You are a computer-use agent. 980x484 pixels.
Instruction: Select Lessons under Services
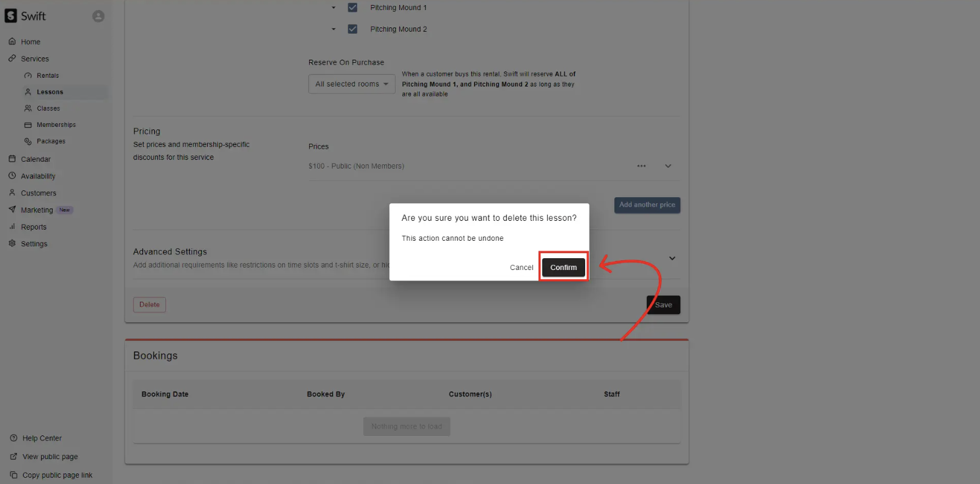tap(50, 92)
